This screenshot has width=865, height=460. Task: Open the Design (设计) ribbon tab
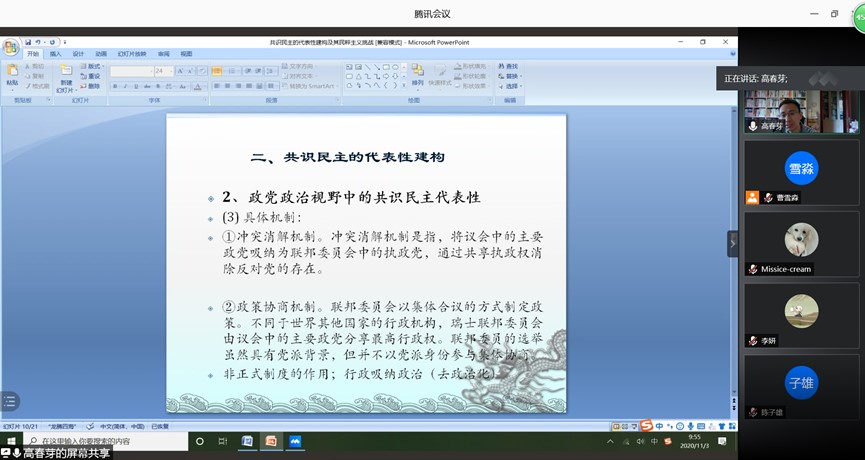[78, 54]
